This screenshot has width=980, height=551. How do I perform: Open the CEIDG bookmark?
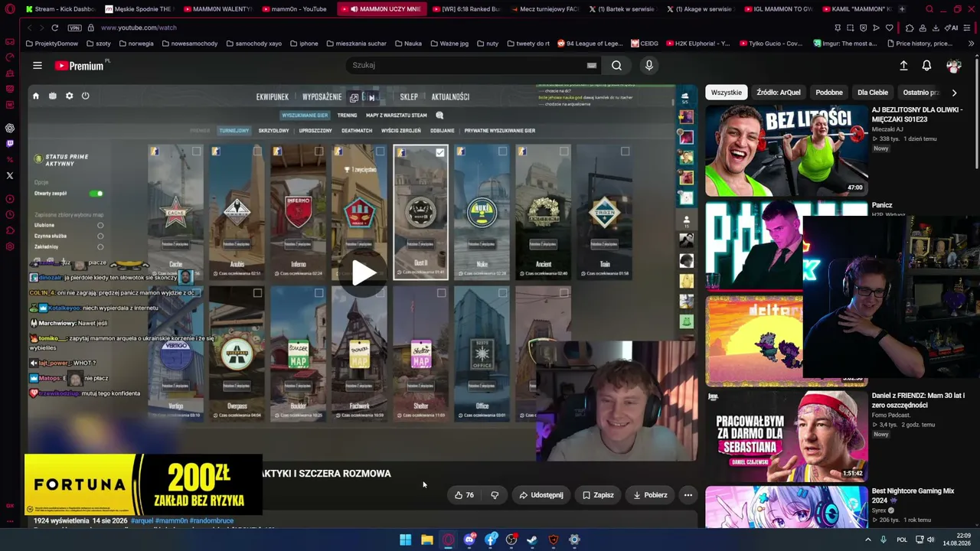(x=644, y=44)
